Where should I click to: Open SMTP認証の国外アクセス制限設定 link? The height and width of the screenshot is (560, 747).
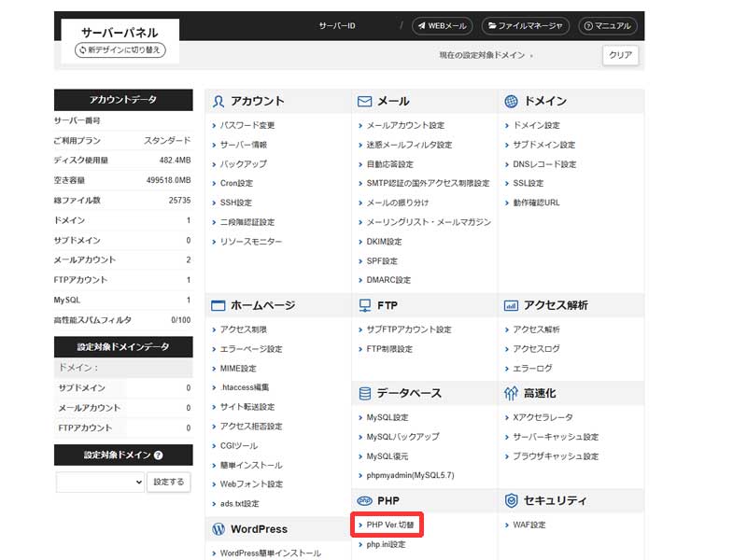(428, 183)
